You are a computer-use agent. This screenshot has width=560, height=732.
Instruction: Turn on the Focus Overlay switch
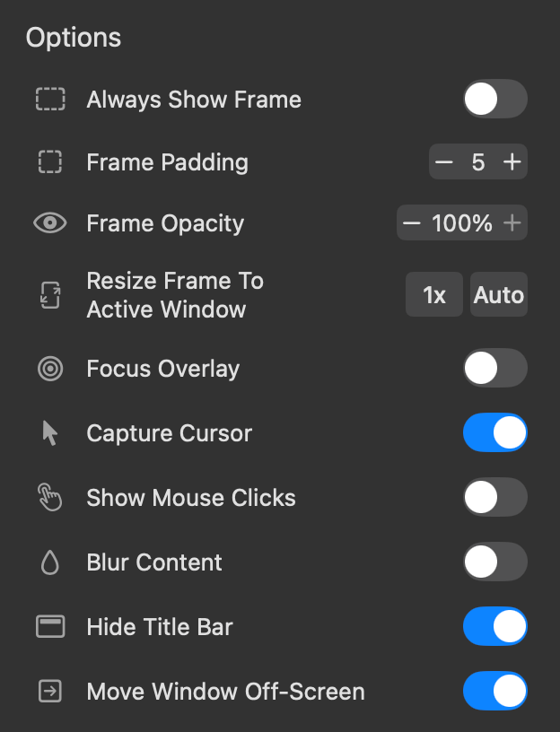tap(494, 369)
